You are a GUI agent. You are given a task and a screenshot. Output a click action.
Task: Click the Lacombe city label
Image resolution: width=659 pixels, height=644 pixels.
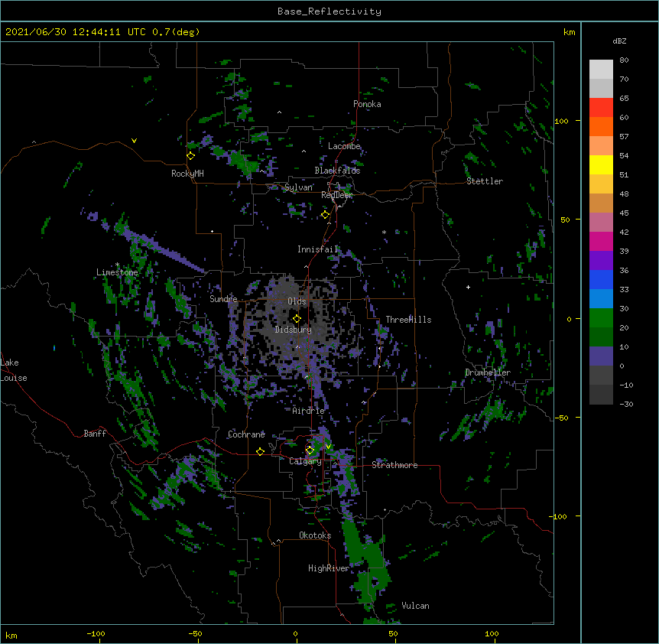pos(344,146)
